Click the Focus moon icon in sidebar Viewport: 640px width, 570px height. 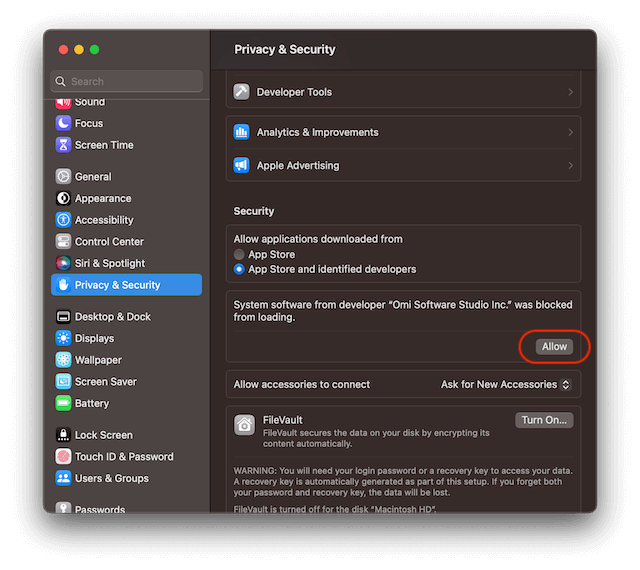pos(64,123)
